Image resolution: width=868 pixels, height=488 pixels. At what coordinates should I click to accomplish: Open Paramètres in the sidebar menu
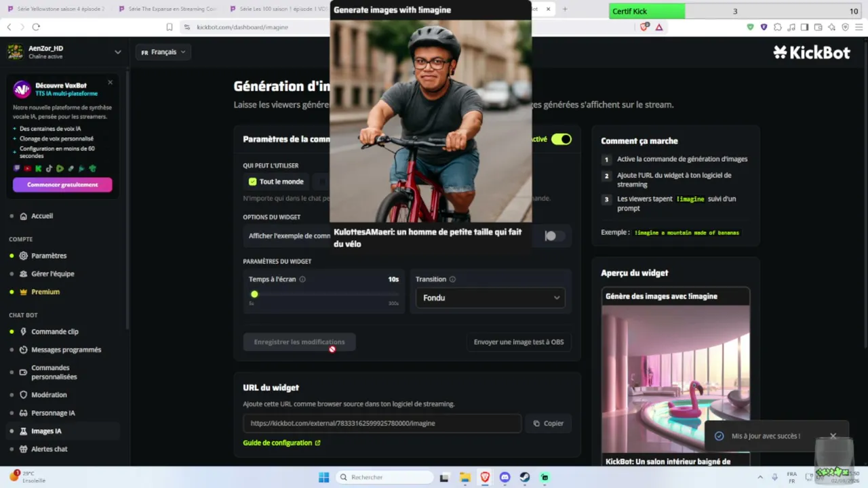coord(49,256)
